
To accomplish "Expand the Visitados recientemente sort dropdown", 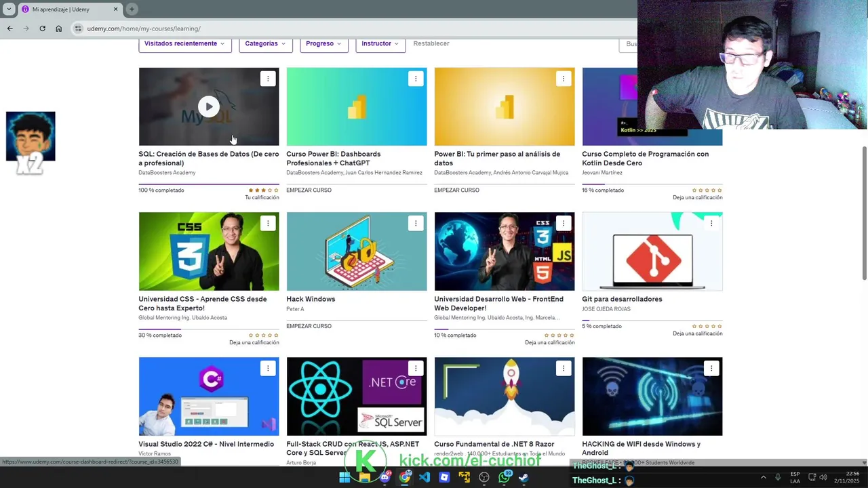I will click(184, 44).
